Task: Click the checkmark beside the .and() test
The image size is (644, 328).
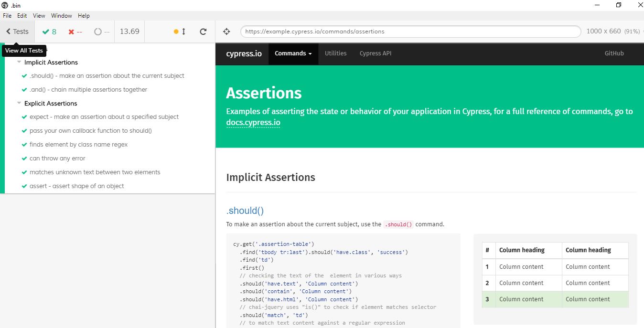Action: pyautogui.click(x=24, y=90)
